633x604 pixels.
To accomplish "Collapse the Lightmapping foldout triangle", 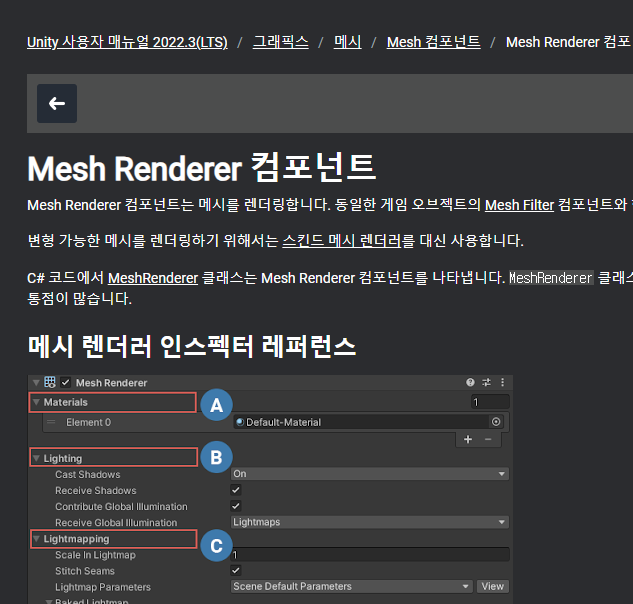I will [x=36, y=539].
